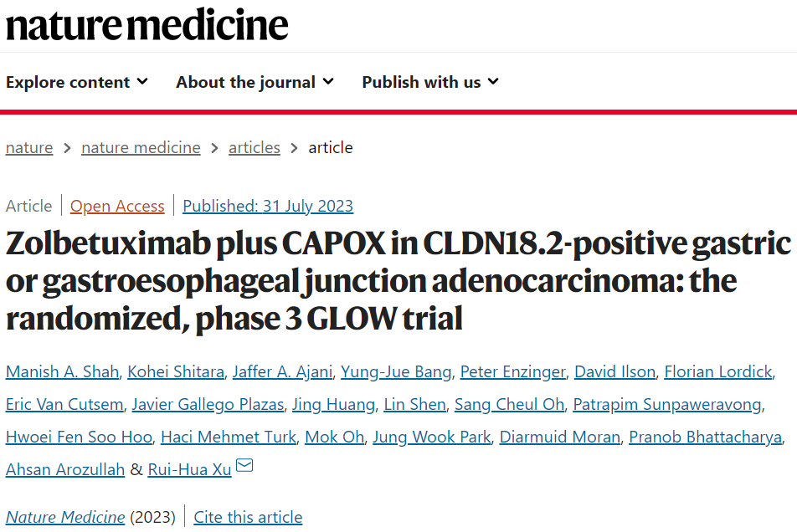The width and height of the screenshot is (797, 532).
Task: Open the About the journal menu
Action: 255,82
